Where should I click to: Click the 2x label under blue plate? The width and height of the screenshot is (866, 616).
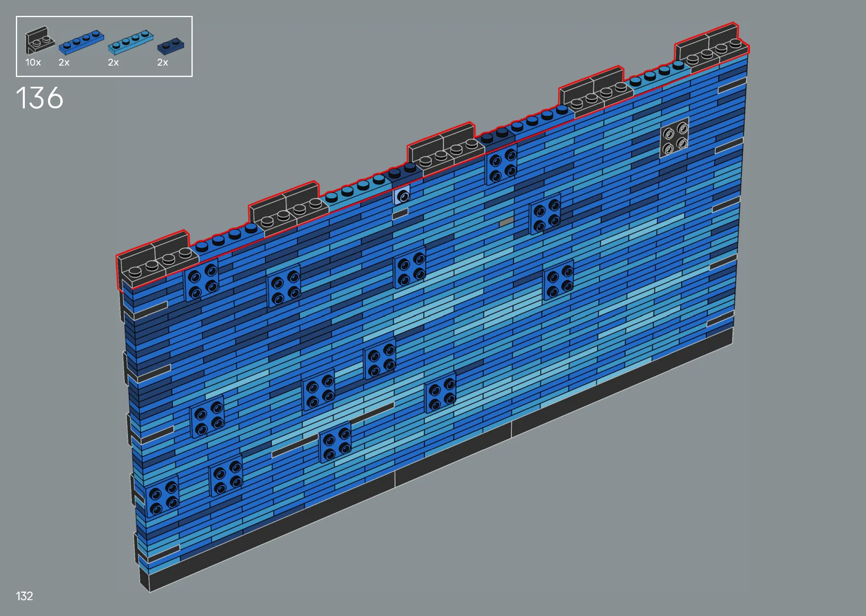[64, 62]
